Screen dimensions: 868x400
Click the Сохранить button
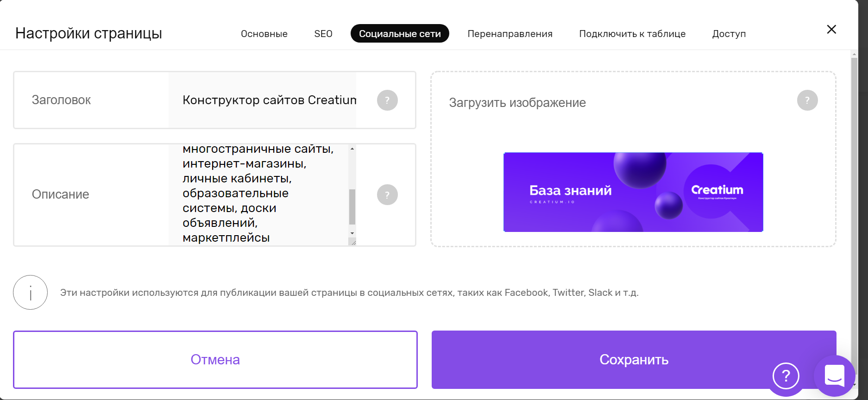coord(634,360)
